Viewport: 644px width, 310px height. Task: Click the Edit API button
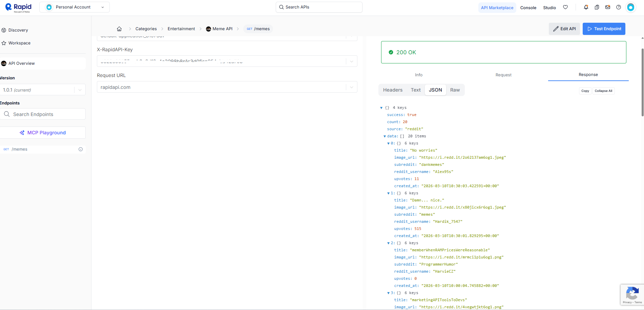pyautogui.click(x=564, y=29)
